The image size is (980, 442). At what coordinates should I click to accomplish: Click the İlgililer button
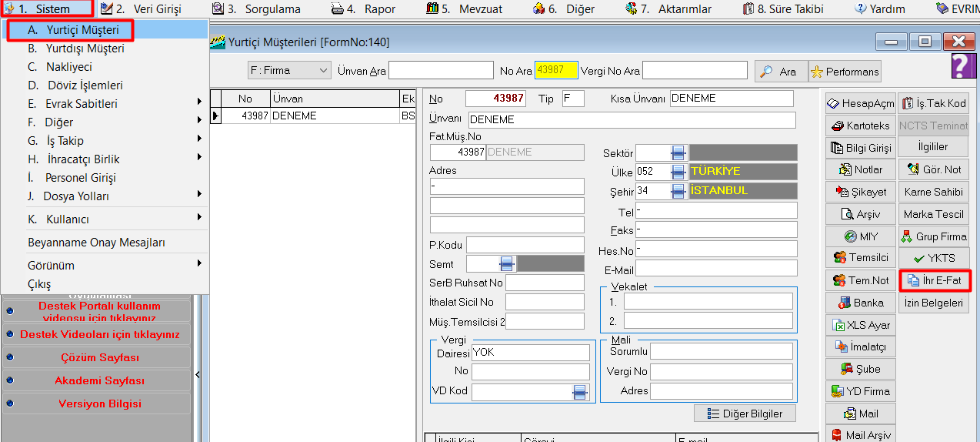click(x=934, y=147)
